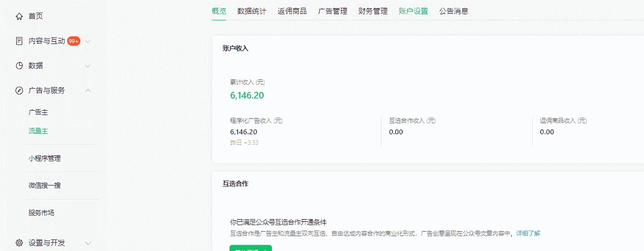644x251 pixels.
Task: Open the 账户设置 tab
Action: (x=413, y=11)
